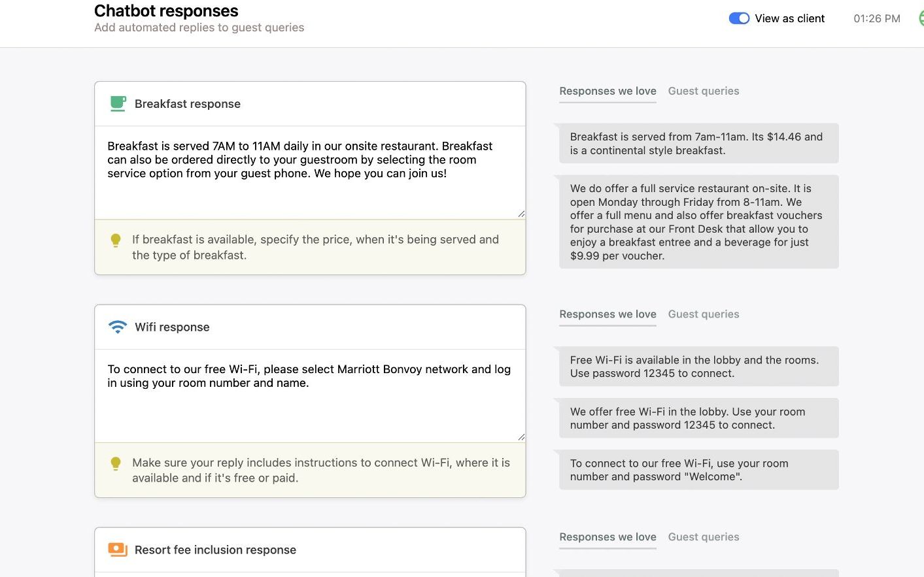Pick the $14.46 continental breakfast sample response
The width and height of the screenshot is (924, 577).
[x=698, y=144]
